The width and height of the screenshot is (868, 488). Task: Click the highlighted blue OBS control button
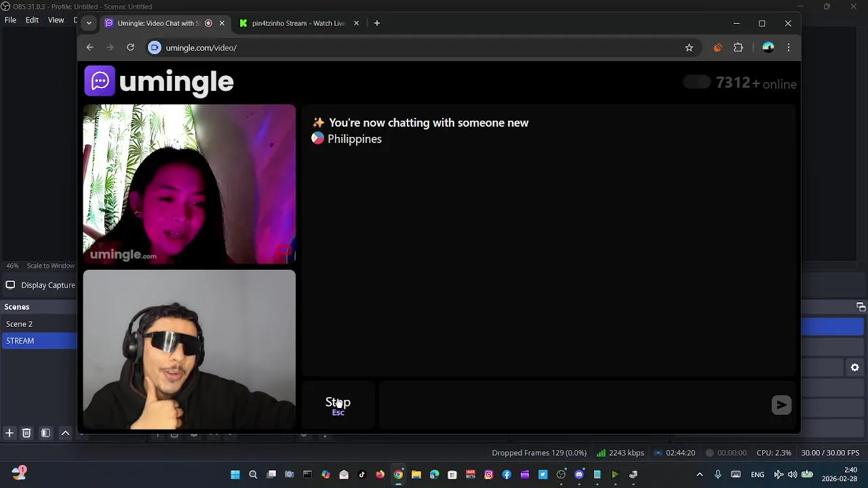pyautogui.click(x=832, y=327)
